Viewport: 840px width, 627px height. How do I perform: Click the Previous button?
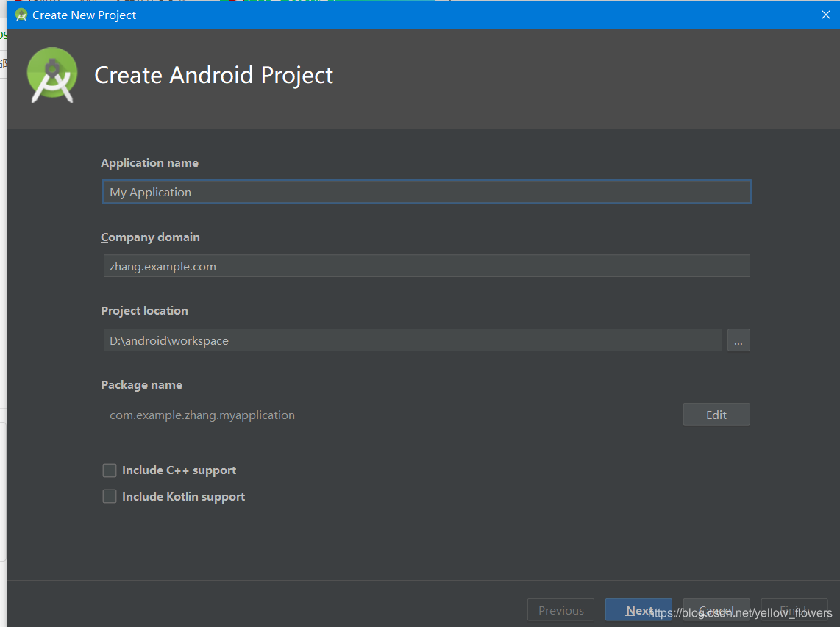point(561,610)
